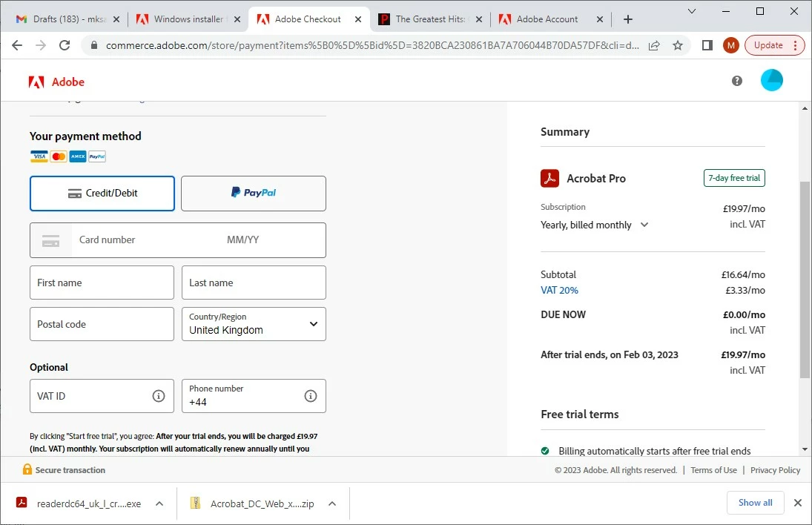Screen dimensions: 812x525
Task: Click the page vertical scrollbar thumb
Action: [x=805, y=280]
